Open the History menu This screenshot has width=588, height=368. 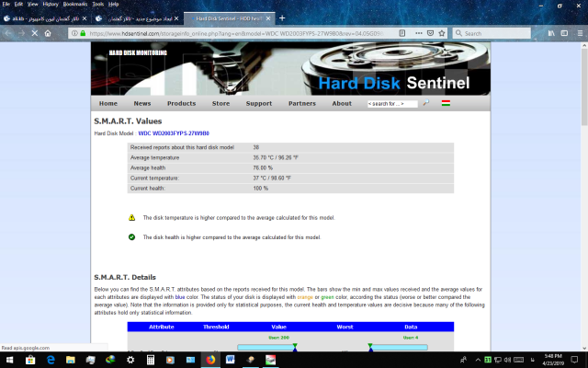coord(51,4)
